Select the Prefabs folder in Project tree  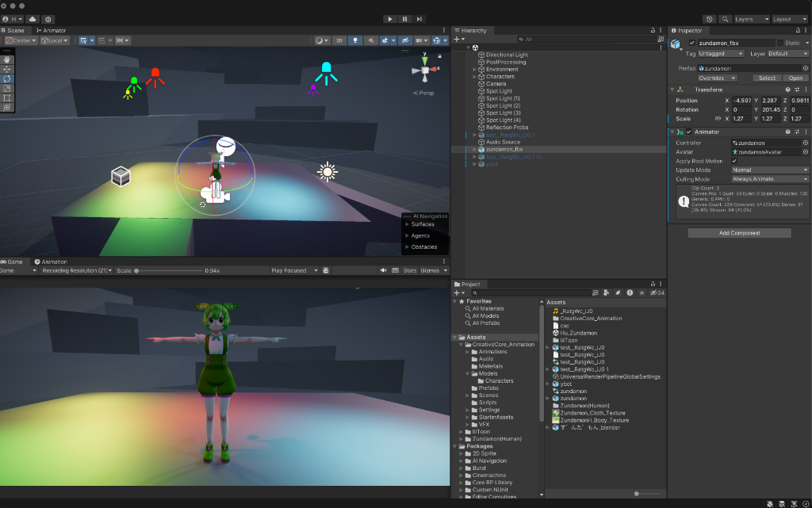(x=488, y=388)
